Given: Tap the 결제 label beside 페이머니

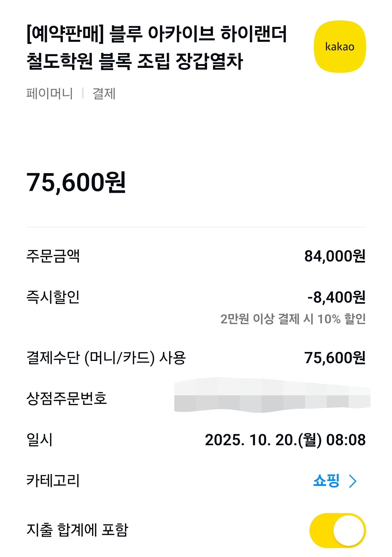Looking at the screenshot, I should click(104, 94).
